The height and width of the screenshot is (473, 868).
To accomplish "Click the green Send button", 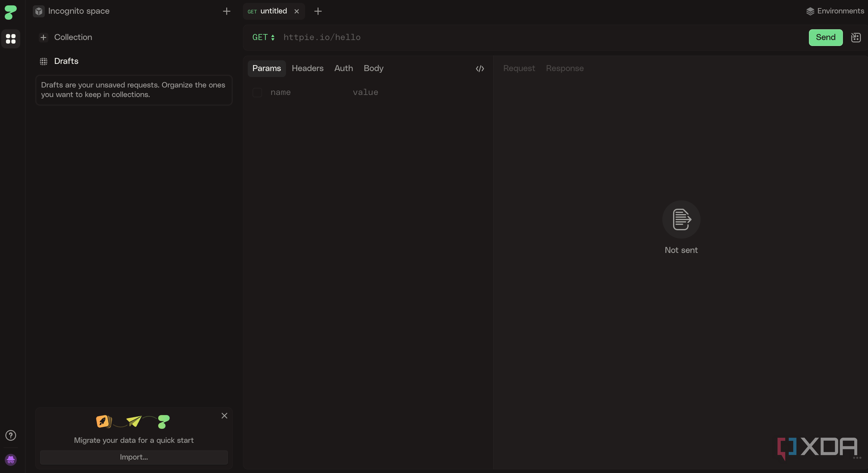I will click(x=826, y=37).
